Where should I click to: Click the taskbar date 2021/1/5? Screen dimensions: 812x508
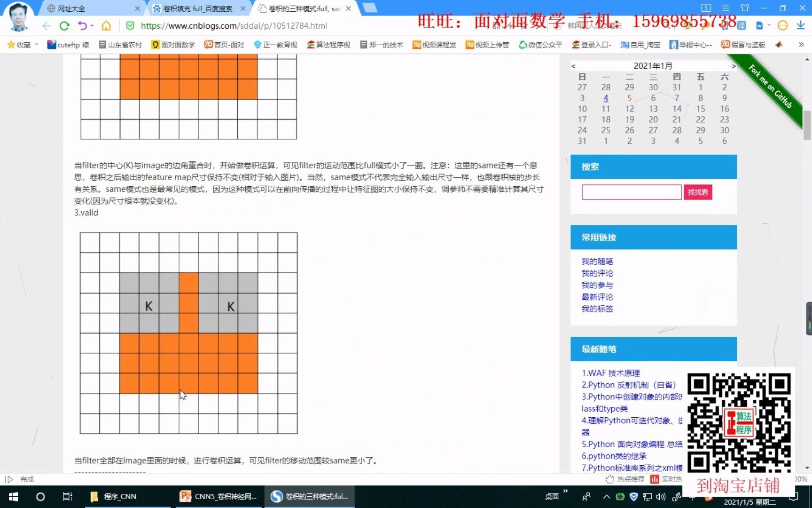[x=750, y=502]
